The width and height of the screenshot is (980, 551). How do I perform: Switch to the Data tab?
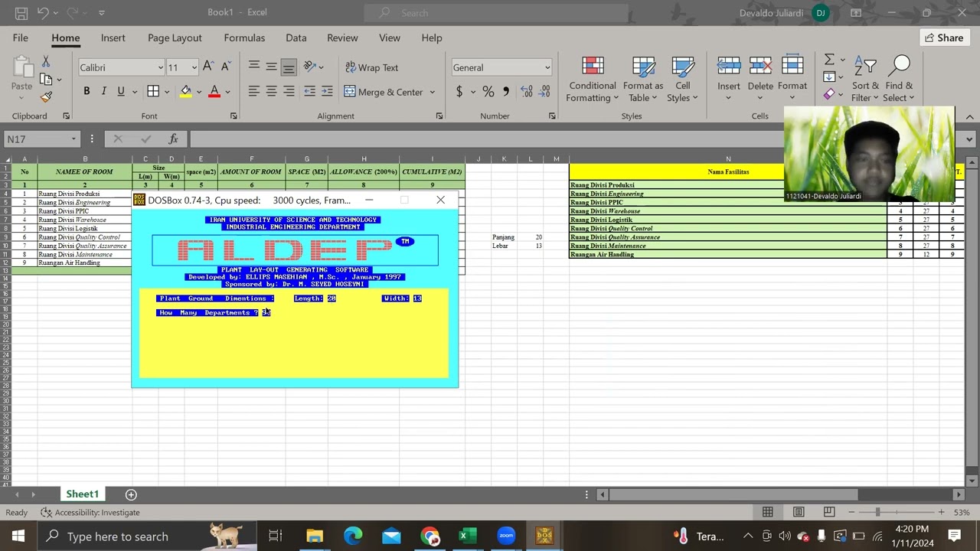tap(296, 37)
